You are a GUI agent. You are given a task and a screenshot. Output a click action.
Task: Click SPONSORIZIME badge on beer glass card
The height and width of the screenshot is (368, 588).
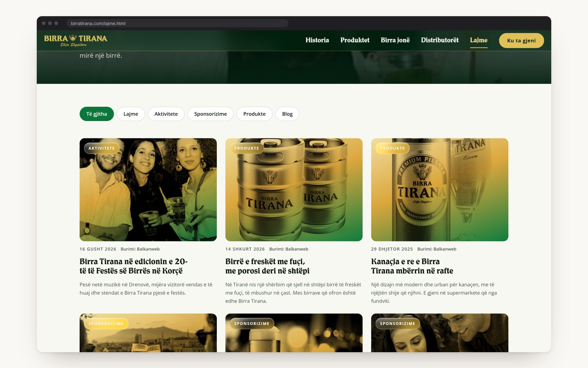252,323
